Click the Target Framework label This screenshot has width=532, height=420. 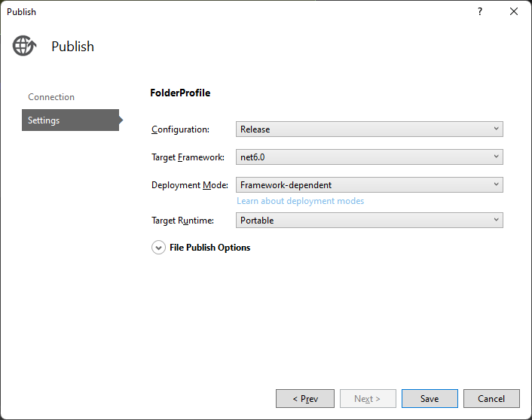[188, 157]
